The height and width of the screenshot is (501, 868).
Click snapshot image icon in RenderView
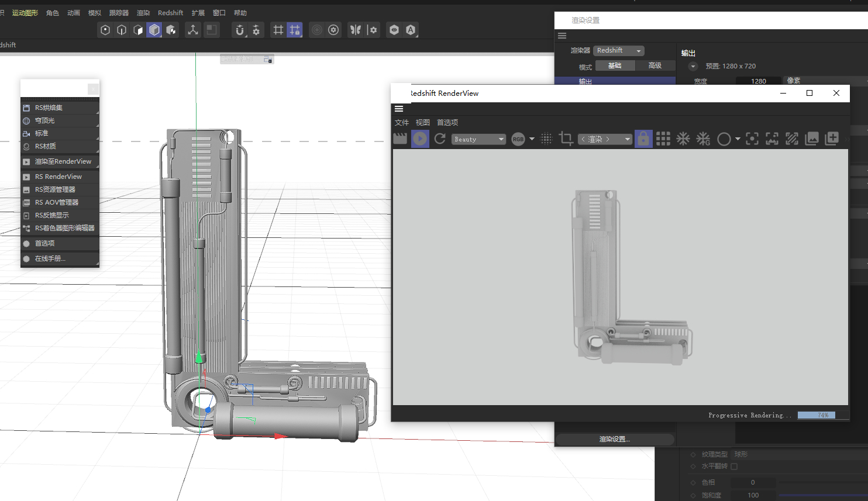(x=812, y=139)
